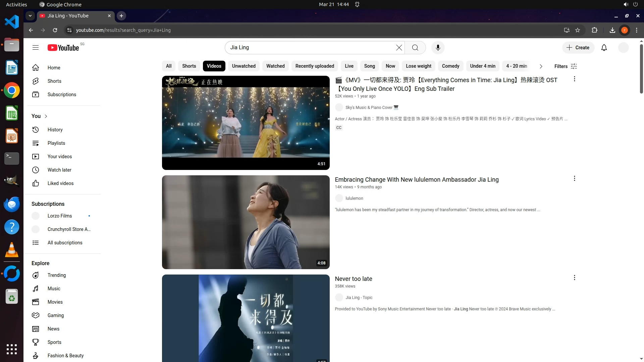Bookmark this page with the star icon
Viewport: 644px width, 362px height.
[x=578, y=30]
